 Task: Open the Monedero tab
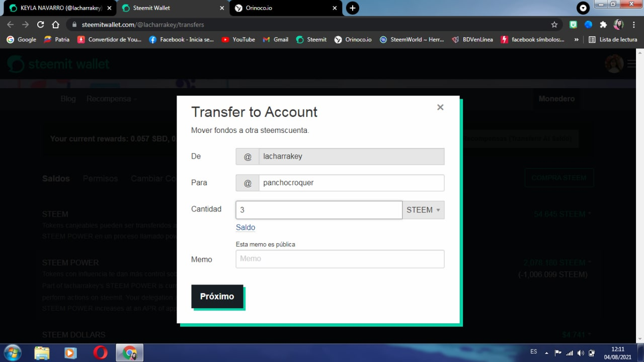pos(556,99)
